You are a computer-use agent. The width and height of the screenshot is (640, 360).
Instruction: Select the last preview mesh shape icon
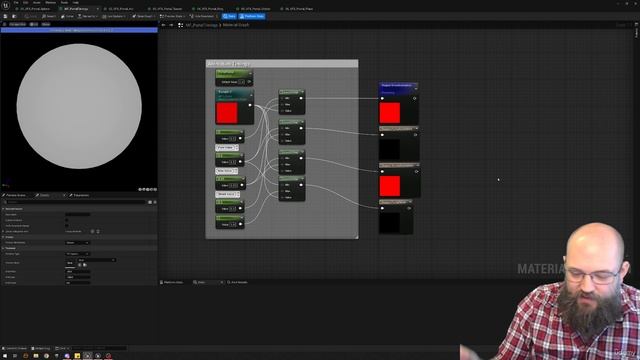155,189
